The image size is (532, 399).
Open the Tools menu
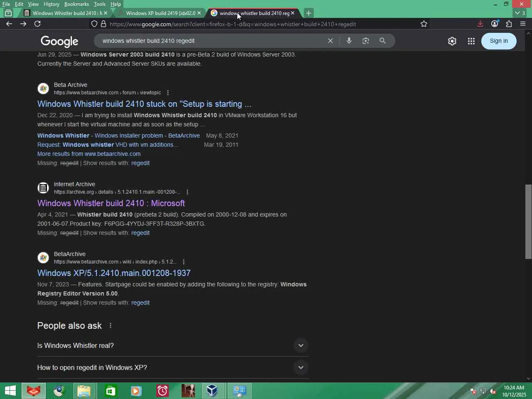[99, 4]
